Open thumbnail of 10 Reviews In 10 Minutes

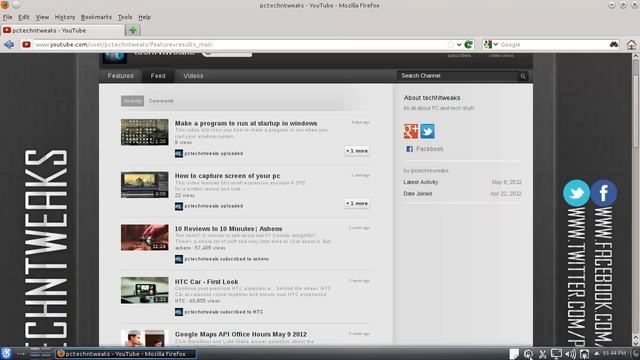(x=144, y=237)
